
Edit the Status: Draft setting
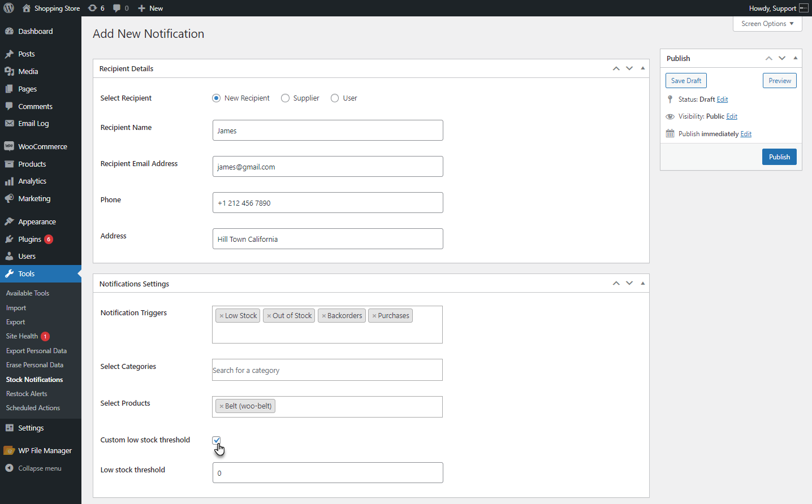click(x=722, y=99)
